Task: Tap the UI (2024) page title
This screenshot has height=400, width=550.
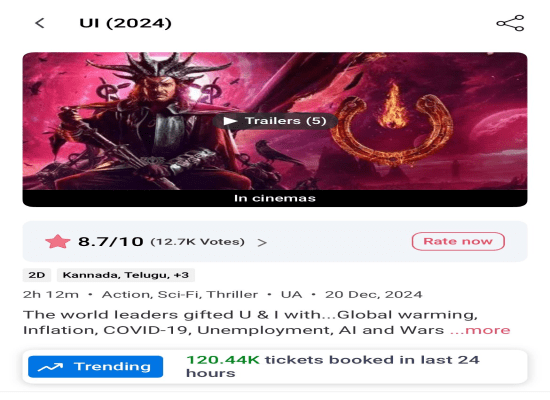Action: pyautogui.click(x=126, y=23)
